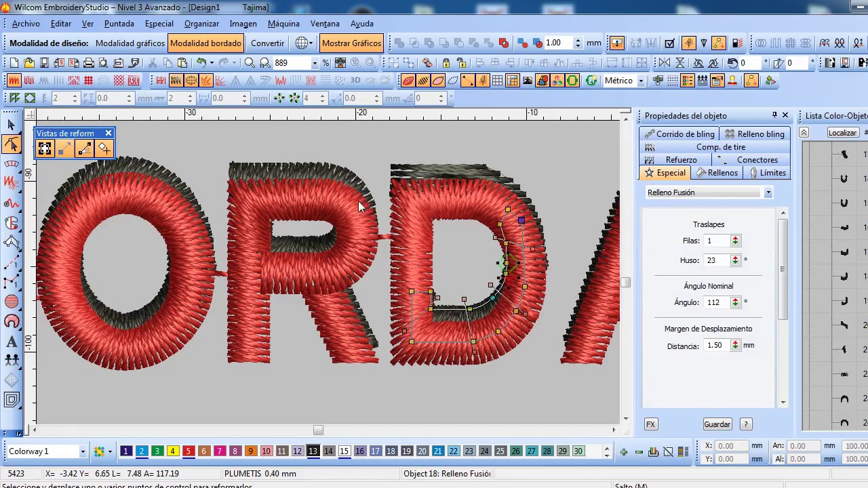
Task: Open the Colorway 1 dropdown
Action: coord(83,451)
